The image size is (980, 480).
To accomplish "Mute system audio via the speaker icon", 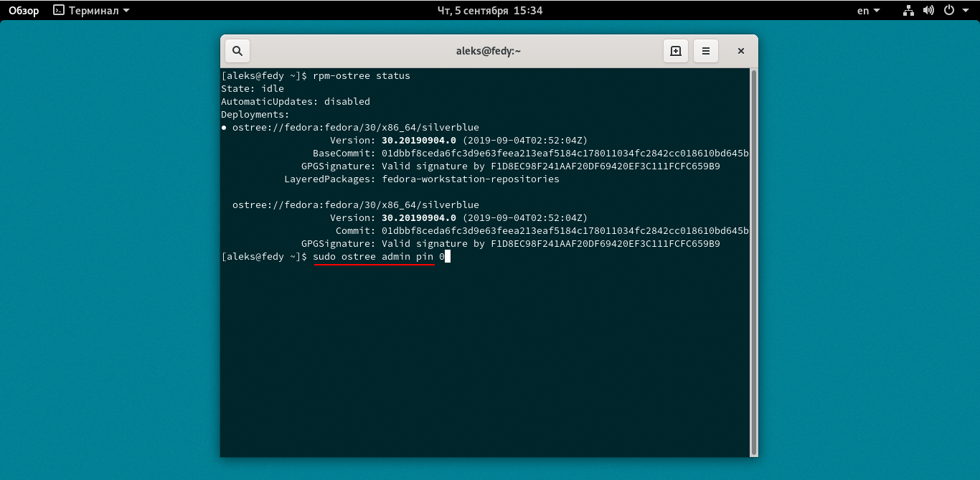I will [x=928, y=10].
